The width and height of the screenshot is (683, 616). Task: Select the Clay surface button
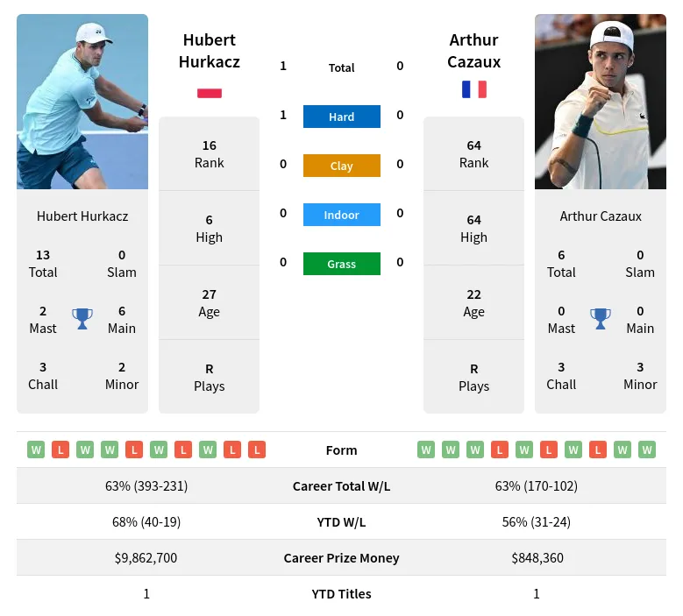pyautogui.click(x=342, y=166)
